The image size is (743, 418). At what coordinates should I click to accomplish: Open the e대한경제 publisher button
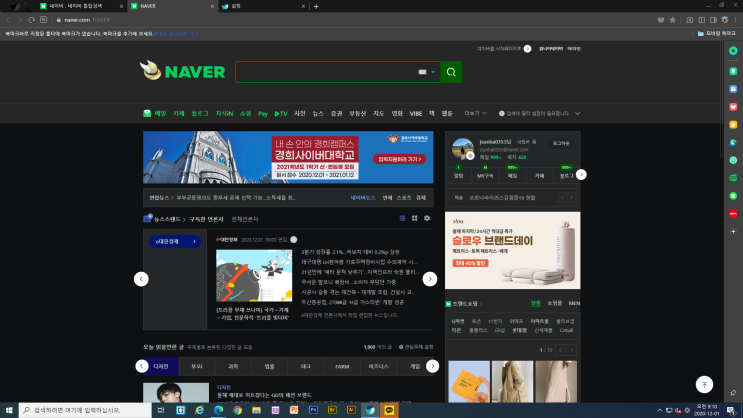pos(175,241)
